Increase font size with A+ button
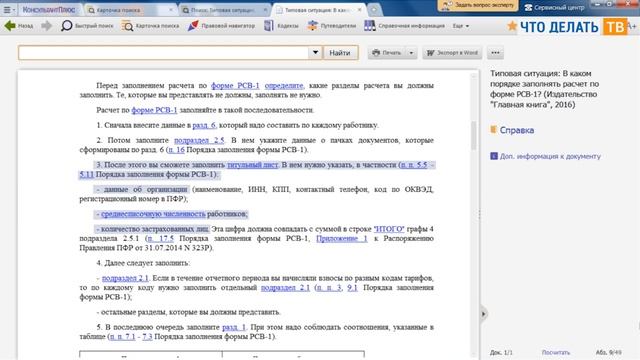This screenshot has height=360, width=640. tap(632, 26)
